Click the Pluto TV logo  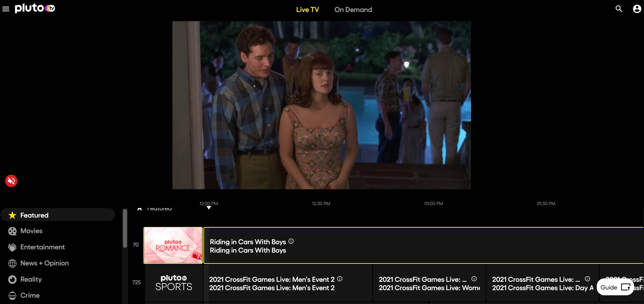35,8
